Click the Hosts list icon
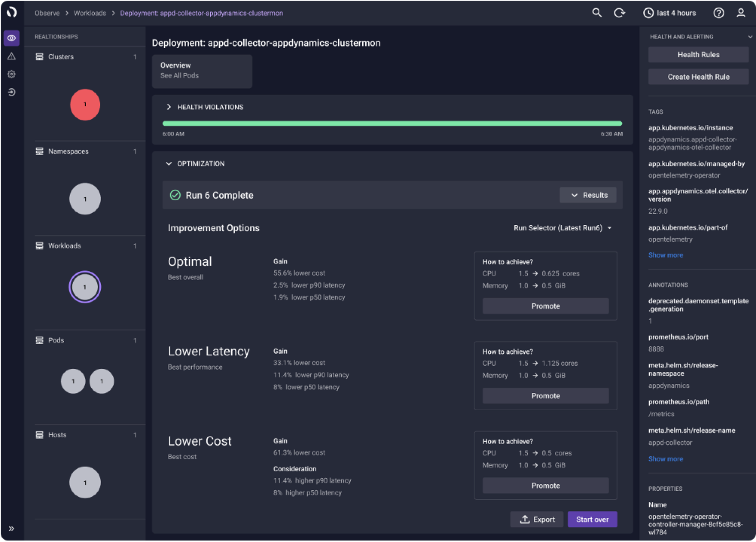This screenshot has height=542, width=756. (39, 435)
